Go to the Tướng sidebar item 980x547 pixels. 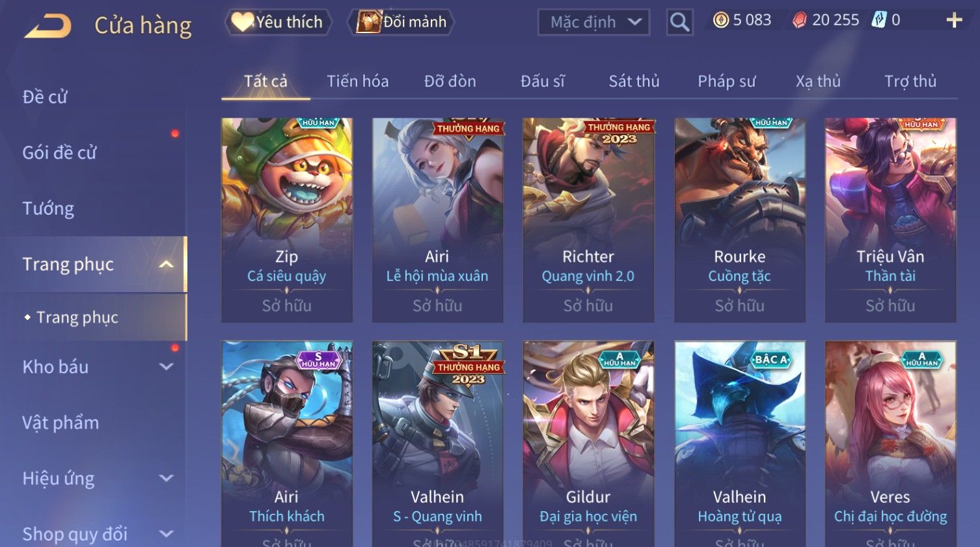(x=48, y=209)
